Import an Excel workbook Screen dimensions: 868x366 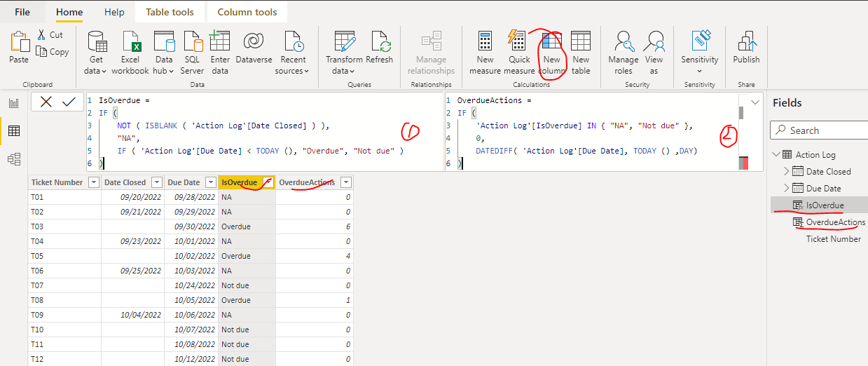point(130,53)
